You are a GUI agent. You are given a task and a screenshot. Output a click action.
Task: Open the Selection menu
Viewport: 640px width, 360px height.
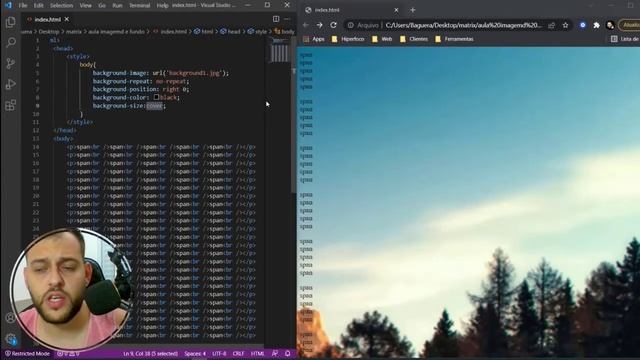coord(62,5)
